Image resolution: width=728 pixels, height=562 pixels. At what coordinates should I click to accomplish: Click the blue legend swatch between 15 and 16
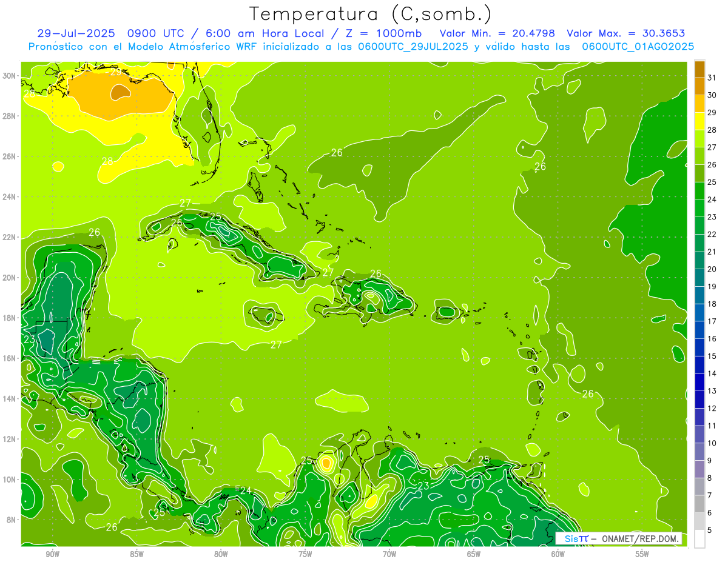pos(699,348)
